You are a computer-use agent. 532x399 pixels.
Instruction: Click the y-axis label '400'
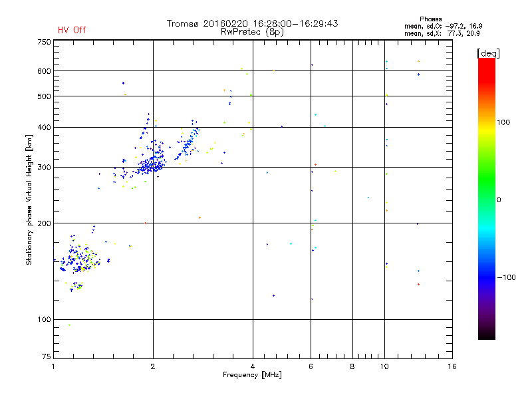pyautogui.click(x=44, y=127)
